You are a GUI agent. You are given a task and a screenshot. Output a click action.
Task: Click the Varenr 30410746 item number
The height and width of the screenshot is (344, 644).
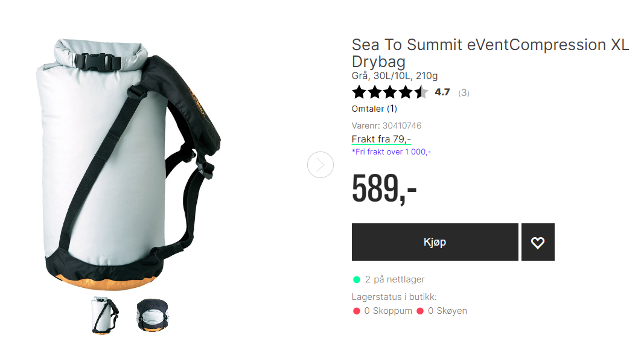coord(386,126)
